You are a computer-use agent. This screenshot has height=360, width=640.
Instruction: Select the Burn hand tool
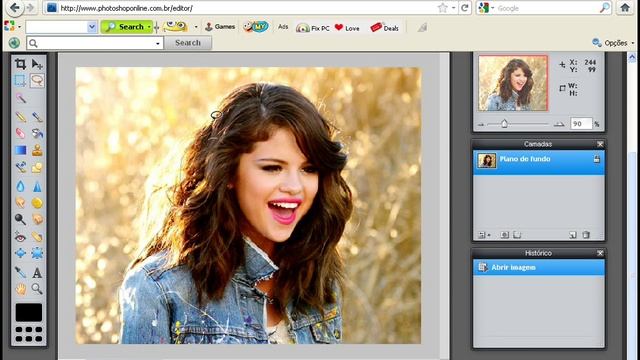pyautogui.click(x=37, y=219)
